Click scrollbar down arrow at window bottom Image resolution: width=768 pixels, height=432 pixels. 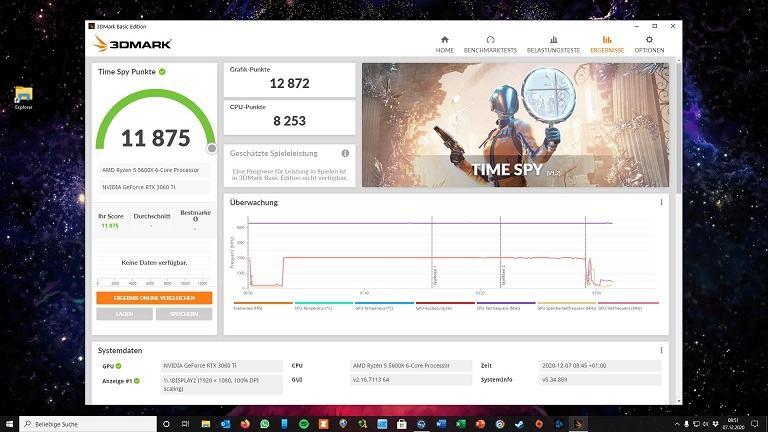click(678, 402)
